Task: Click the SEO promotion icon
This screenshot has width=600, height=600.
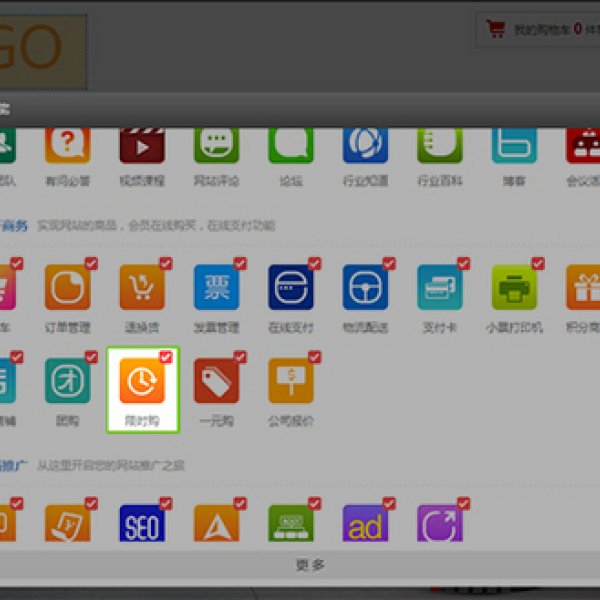Action: (142, 524)
